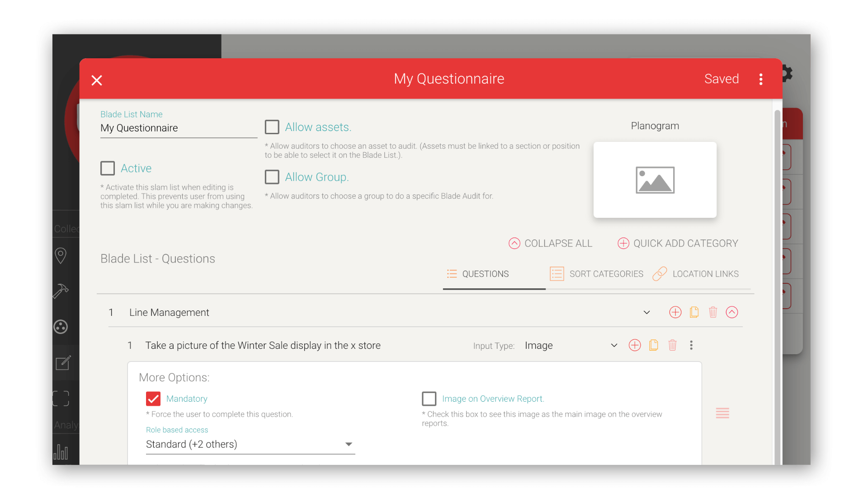Delete the Line Management category
The image size is (868, 488).
pos(713,312)
